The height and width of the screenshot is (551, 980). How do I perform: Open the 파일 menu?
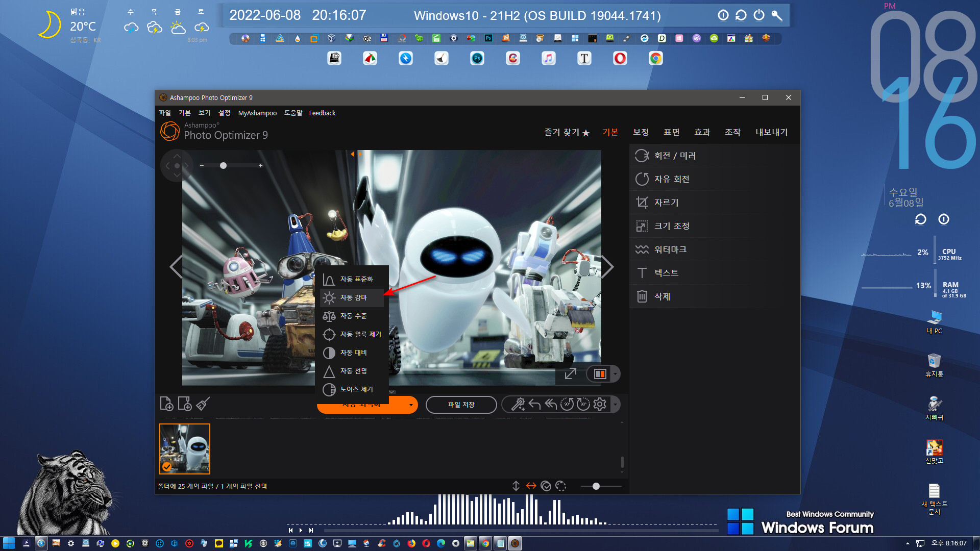tap(165, 113)
